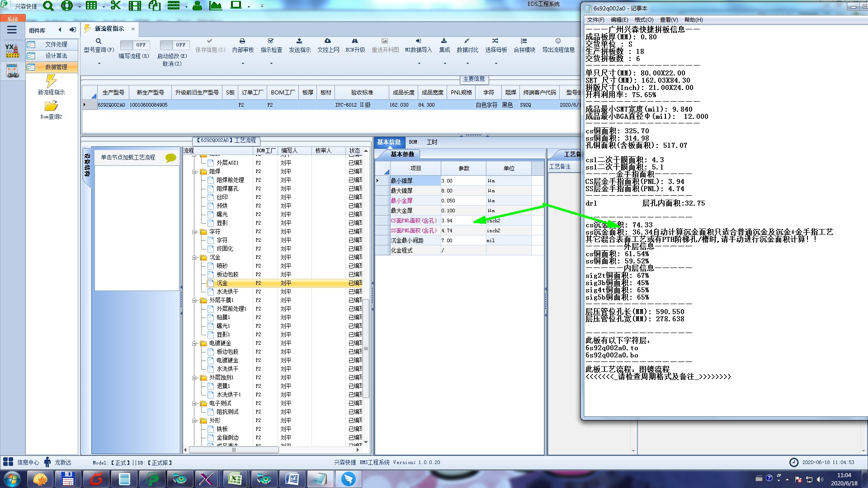Click the 内部审核 printer icon
This screenshot has height=488, width=868.
coord(242,41)
